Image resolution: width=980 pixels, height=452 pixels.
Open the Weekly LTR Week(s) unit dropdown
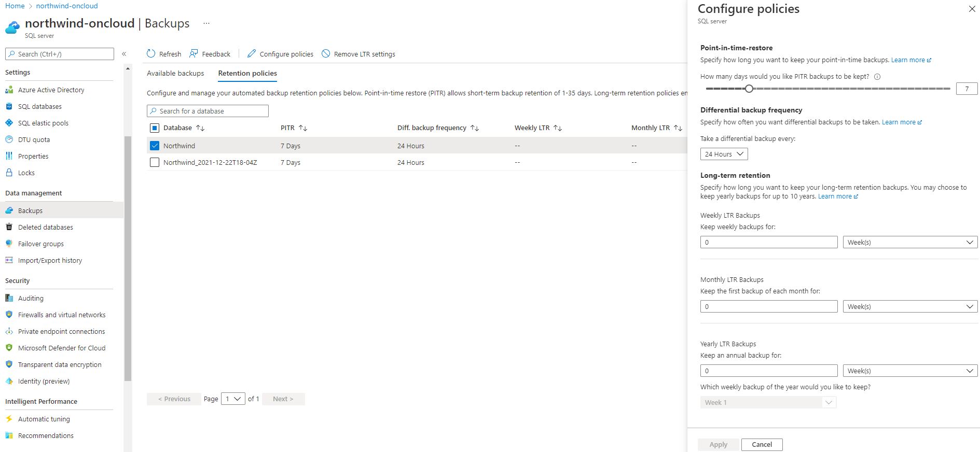click(x=910, y=242)
